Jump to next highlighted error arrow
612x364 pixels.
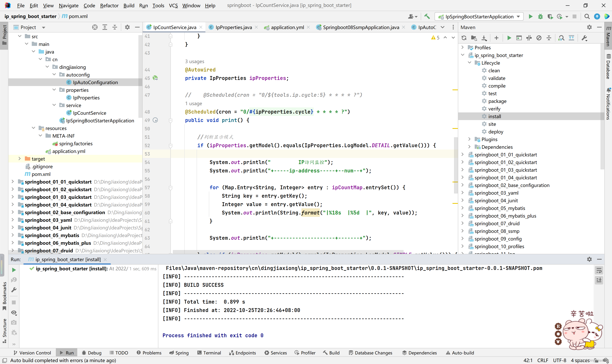453,37
